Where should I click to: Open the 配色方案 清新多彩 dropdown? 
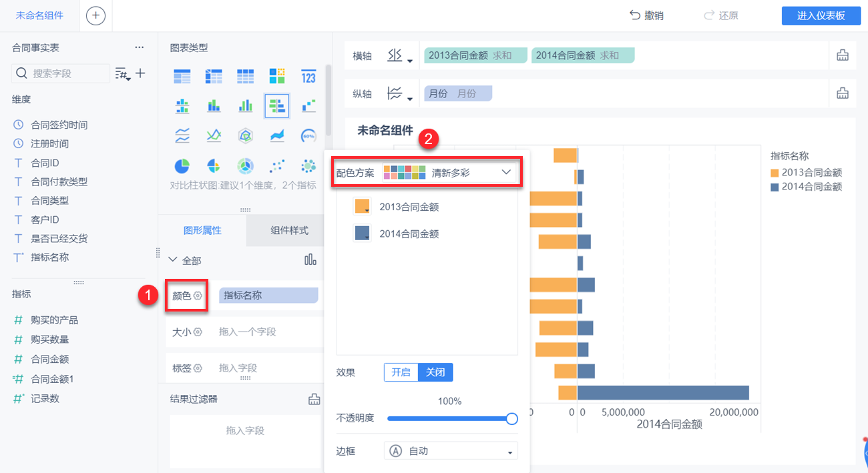pos(451,172)
